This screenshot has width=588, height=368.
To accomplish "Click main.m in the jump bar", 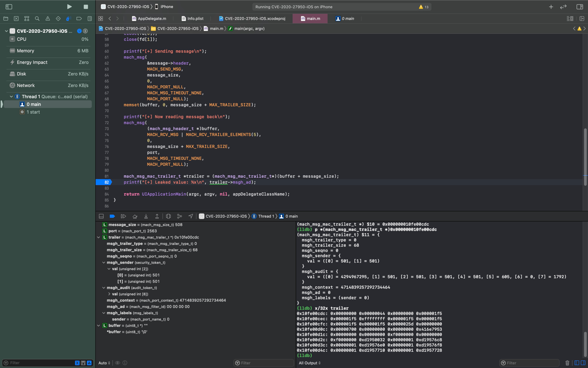I will (x=214, y=28).
